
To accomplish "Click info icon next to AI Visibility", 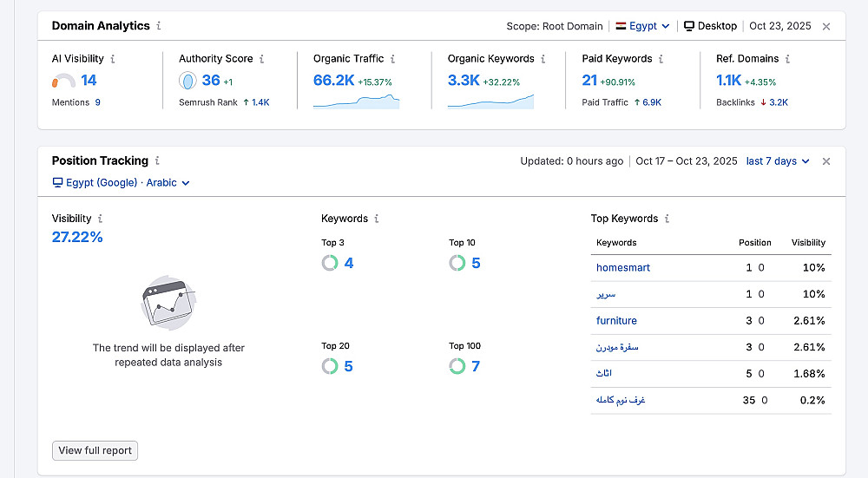I will pos(113,59).
